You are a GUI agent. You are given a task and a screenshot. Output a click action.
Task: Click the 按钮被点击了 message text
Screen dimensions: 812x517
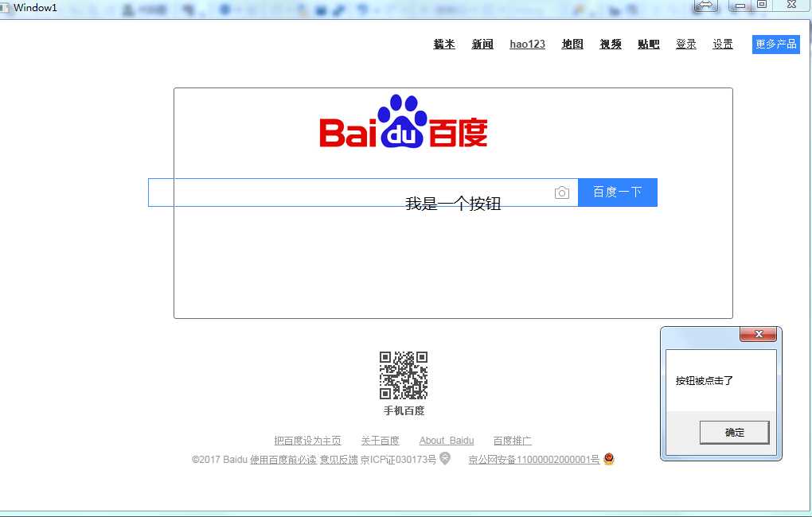[705, 381]
